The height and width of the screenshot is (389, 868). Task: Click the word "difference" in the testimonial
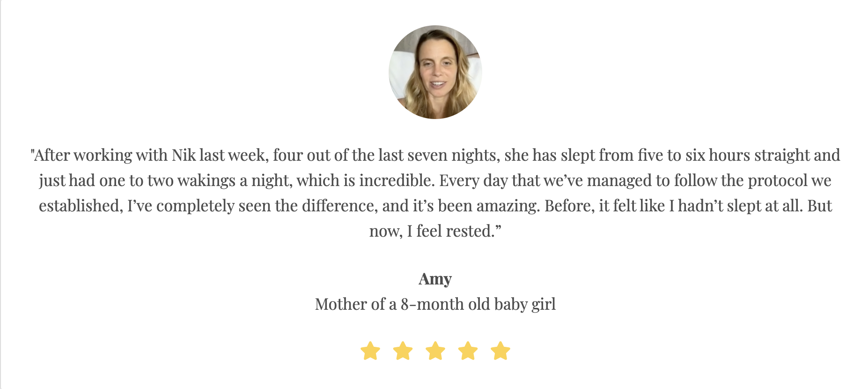338,206
